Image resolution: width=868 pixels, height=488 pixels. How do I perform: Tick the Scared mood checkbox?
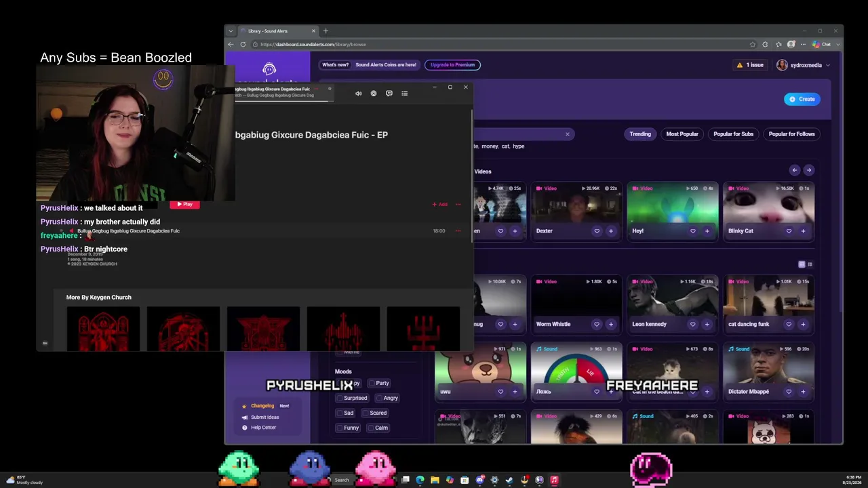point(366,413)
